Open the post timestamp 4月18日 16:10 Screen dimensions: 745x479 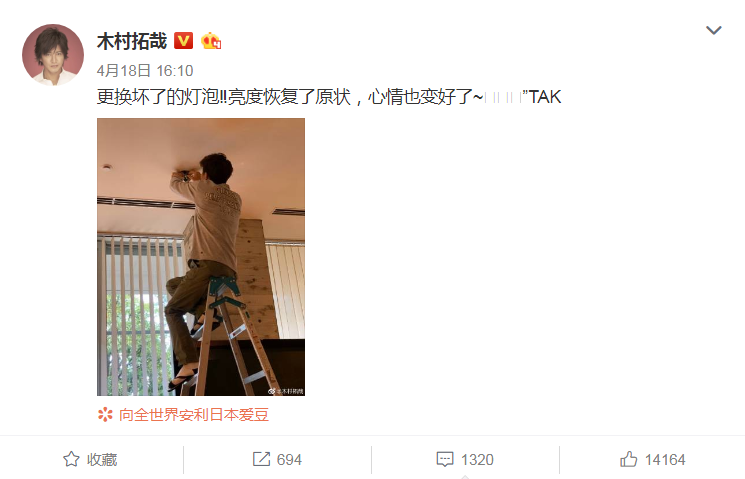tap(145, 71)
